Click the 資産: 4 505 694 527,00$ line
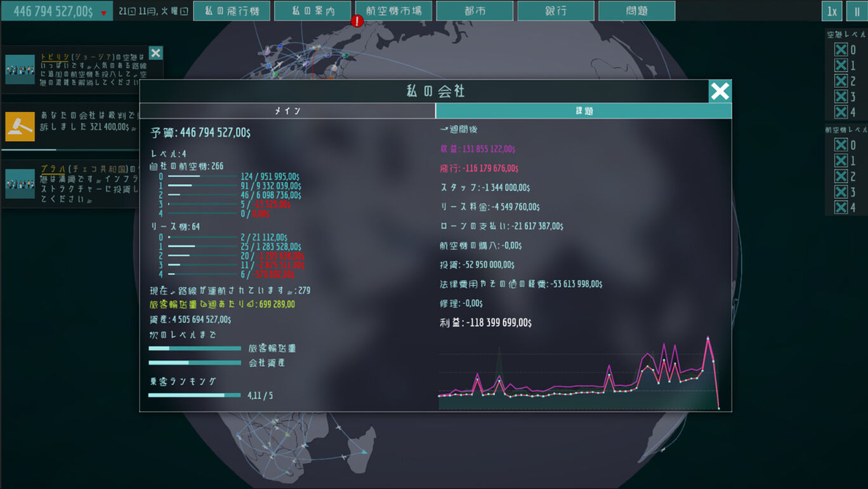Screen dimensions: 868x489 pos(190,319)
